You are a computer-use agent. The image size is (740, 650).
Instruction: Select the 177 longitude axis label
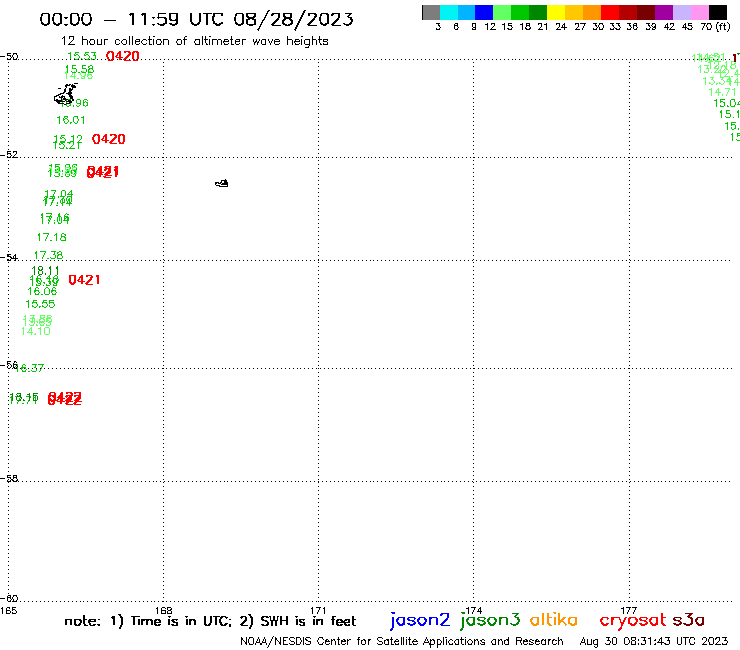(629, 610)
